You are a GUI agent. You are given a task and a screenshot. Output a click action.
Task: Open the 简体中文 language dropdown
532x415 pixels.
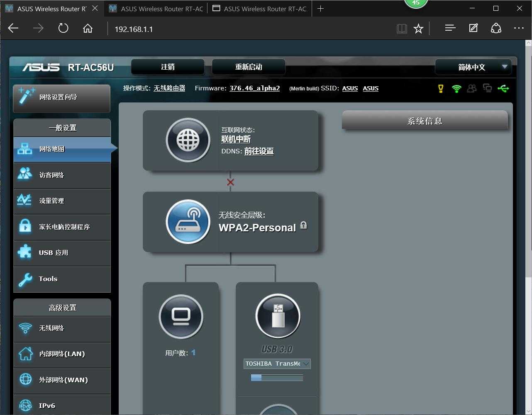[x=473, y=67]
